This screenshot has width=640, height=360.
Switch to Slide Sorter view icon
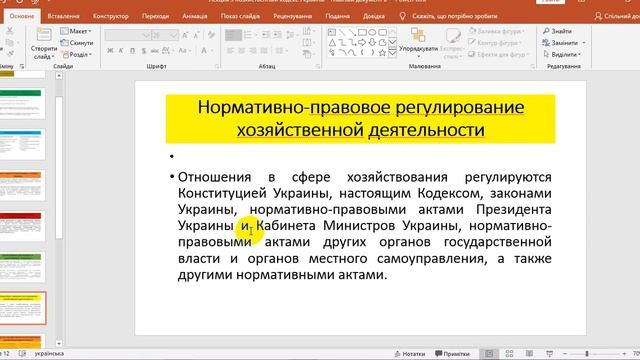pos(509,353)
